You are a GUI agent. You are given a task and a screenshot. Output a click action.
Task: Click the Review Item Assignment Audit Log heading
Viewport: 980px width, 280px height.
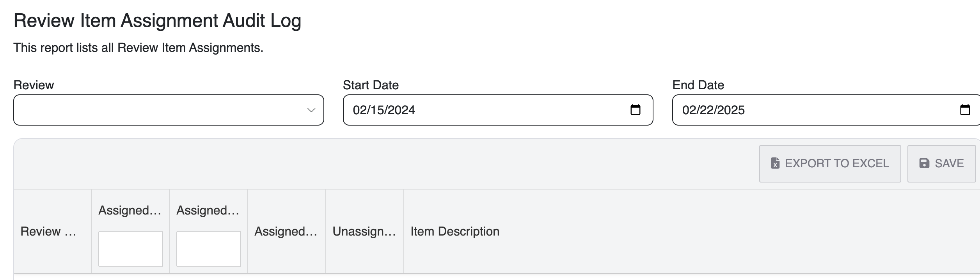click(x=157, y=21)
